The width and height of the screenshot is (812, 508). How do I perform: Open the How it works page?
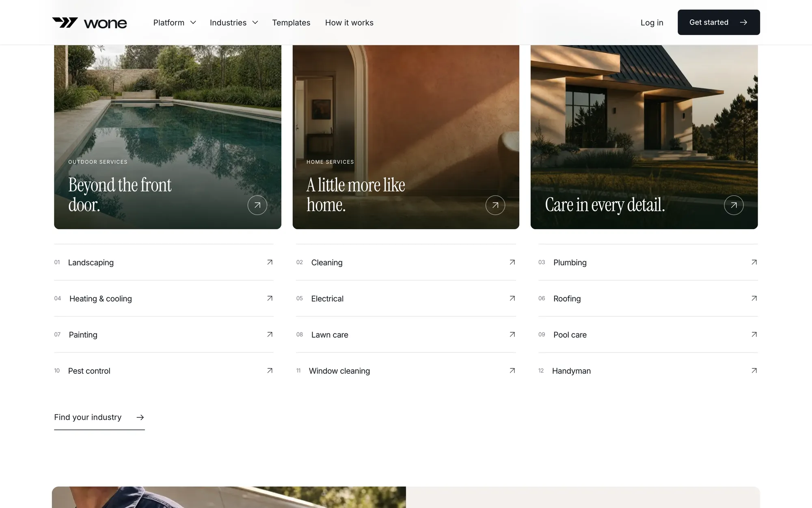(x=349, y=23)
